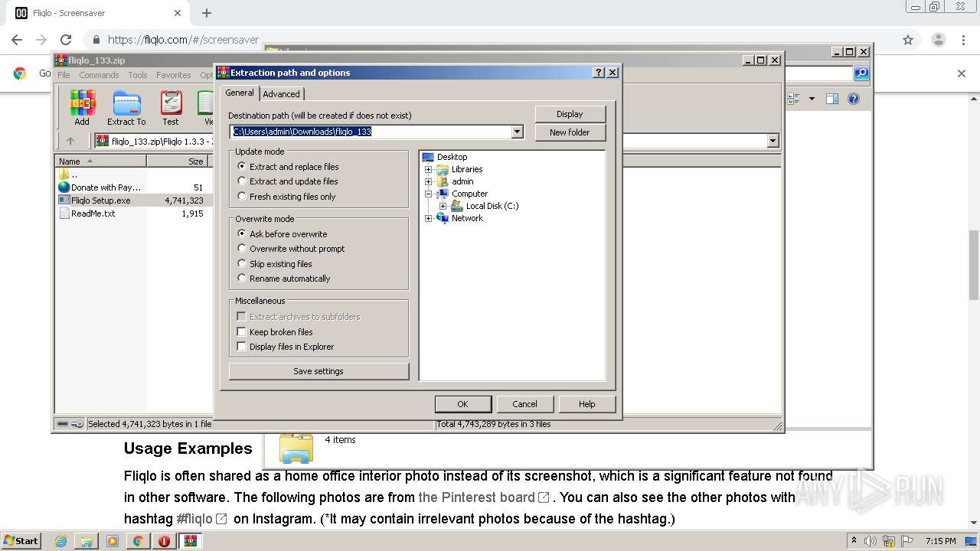Image resolution: width=980 pixels, height=551 pixels.
Task: Select Rename automatically option
Action: [x=283, y=279]
